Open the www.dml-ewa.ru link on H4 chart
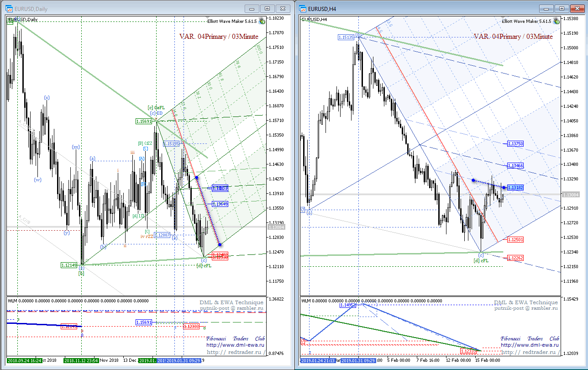 pyautogui.click(x=530, y=345)
